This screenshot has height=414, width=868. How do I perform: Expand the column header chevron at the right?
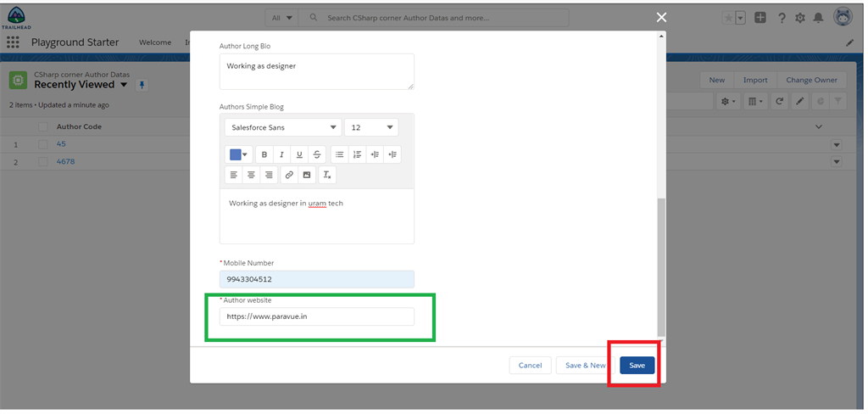[819, 127]
